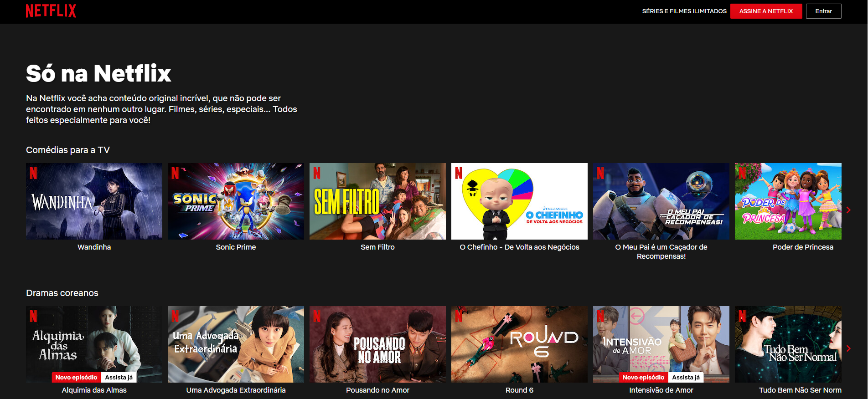This screenshot has height=399, width=868.
Task: Open Uma Advogada Extraordinária thumbnail
Action: 236,344
